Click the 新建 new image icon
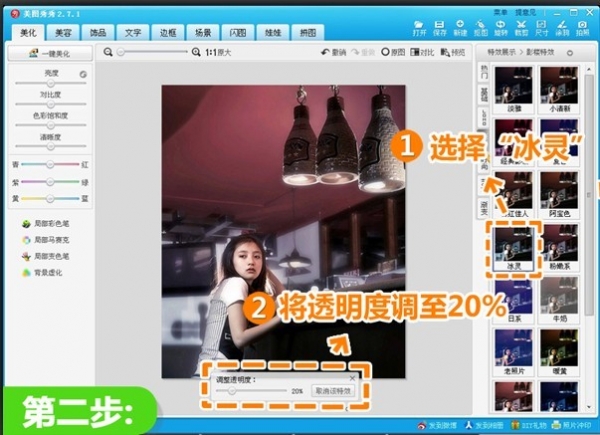Image resolution: width=600 pixels, height=435 pixels. point(460,28)
